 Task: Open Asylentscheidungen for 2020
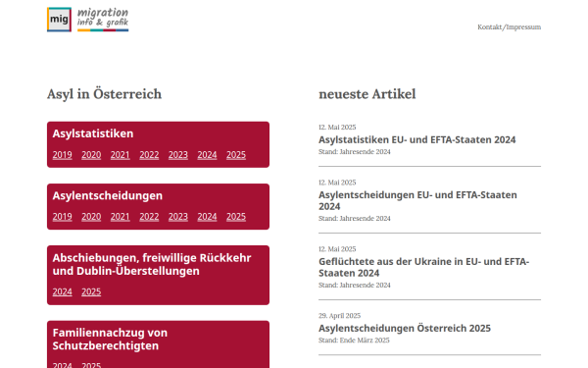(x=91, y=217)
